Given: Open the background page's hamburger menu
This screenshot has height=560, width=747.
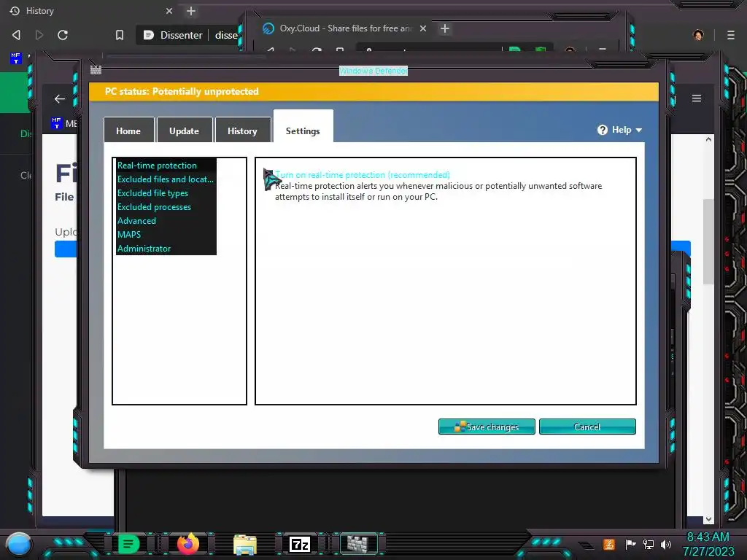Looking at the screenshot, I should coord(697,98).
